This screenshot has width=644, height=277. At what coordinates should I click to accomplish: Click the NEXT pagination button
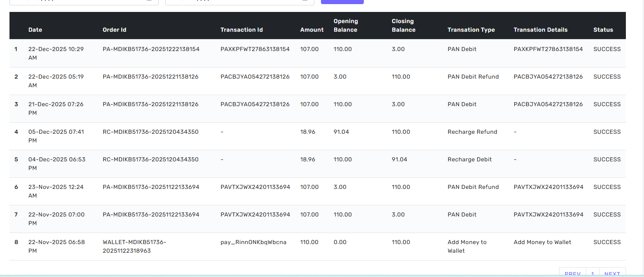(x=612, y=273)
